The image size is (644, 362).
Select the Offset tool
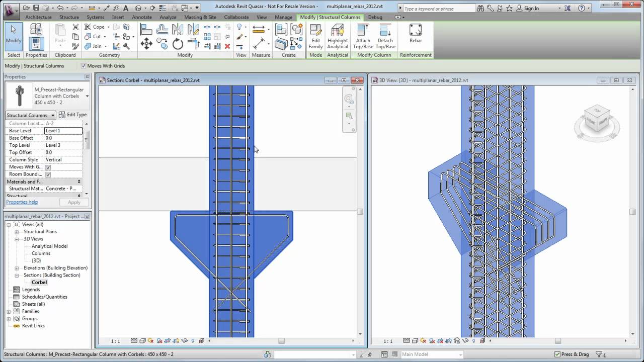click(x=162, y=30)
